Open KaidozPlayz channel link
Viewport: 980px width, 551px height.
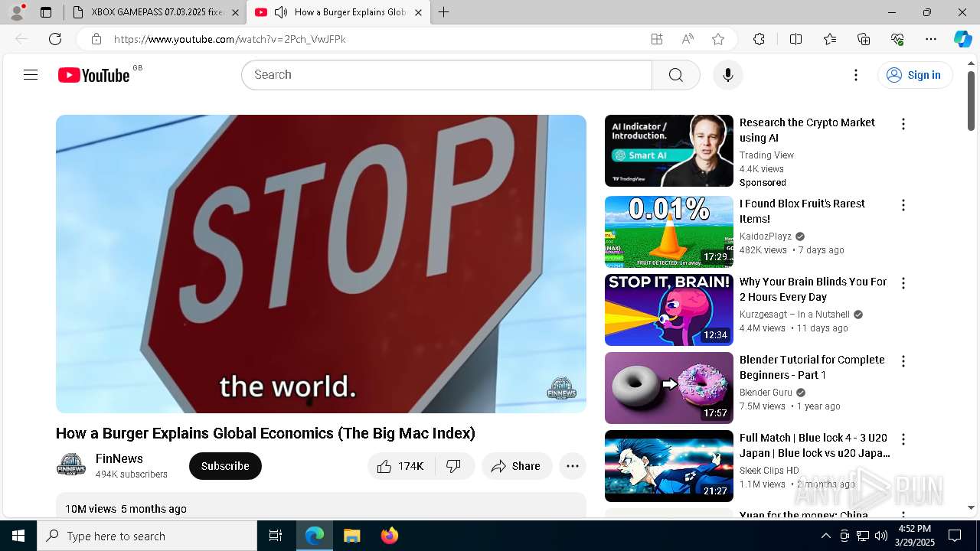[766, 236]
